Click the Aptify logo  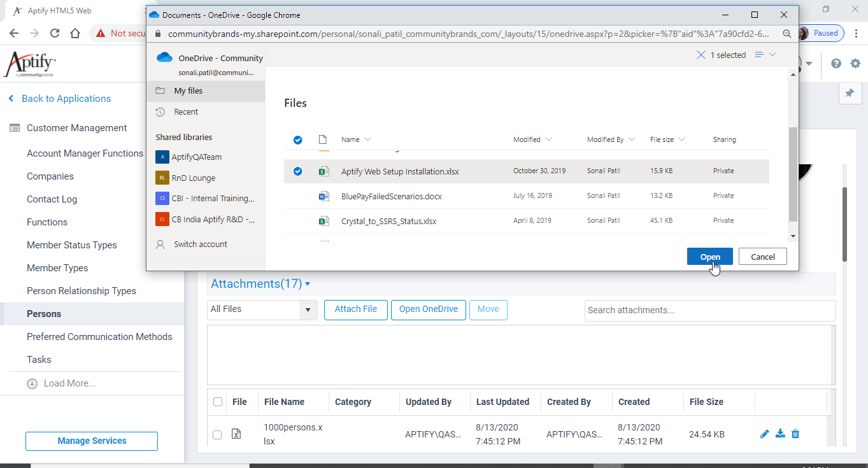point(30,64)
